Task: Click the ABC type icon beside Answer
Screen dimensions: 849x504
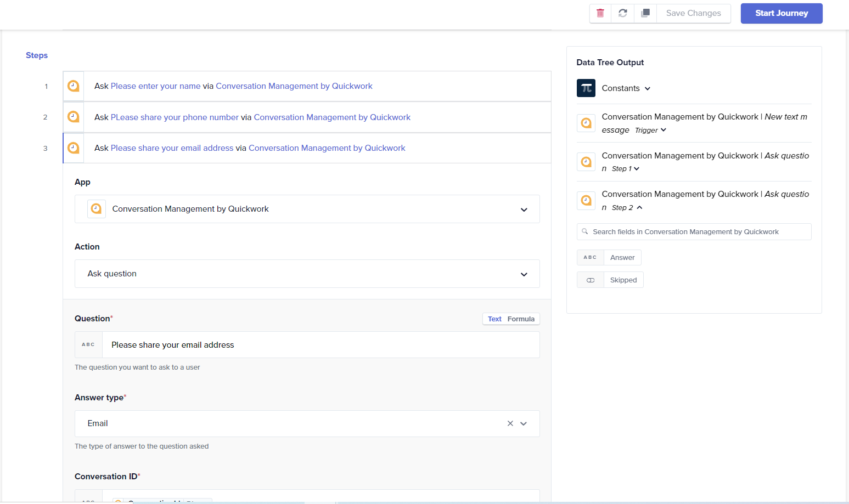Action: tap(590, 257)
